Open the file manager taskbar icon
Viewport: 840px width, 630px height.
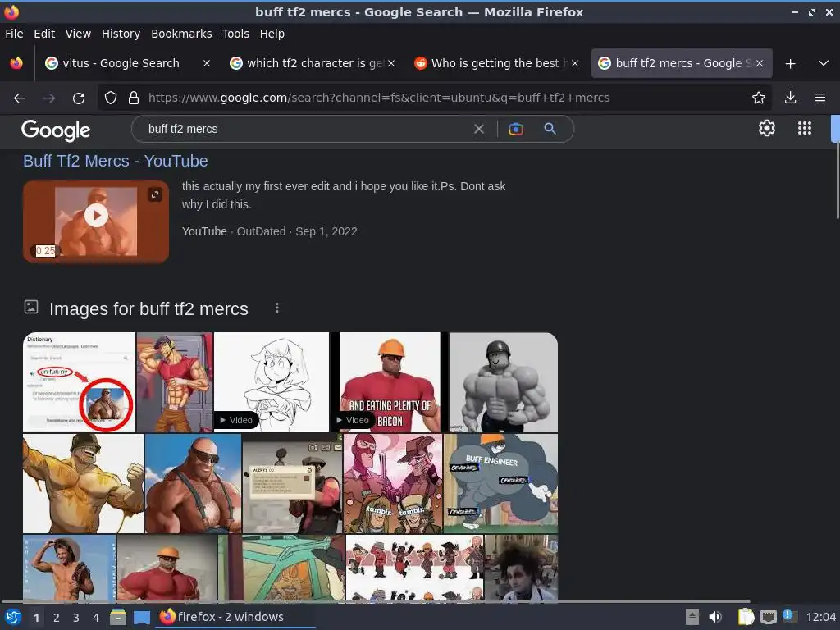coord(118,617)
